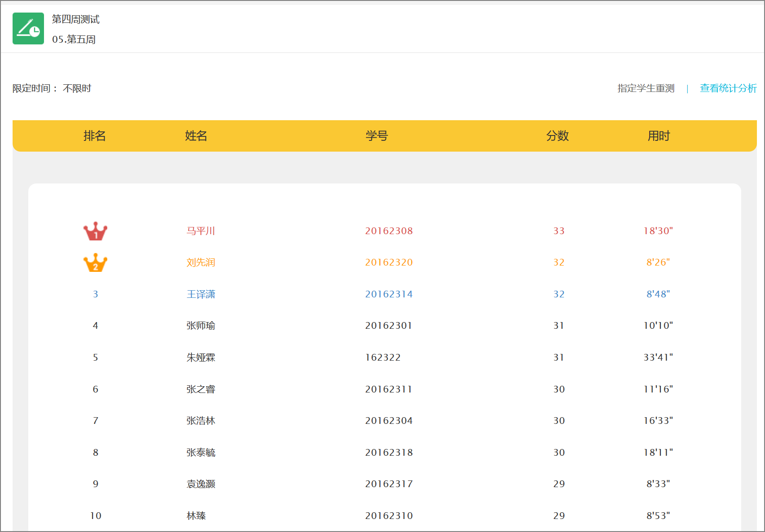
Task: Click rank number 10
Action: pyautogui.click(x=96, y=516)
